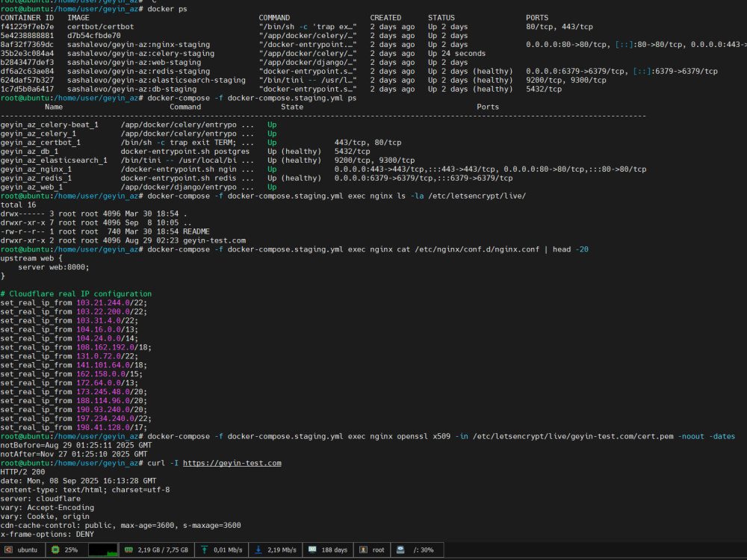Click the '188 days' uptime text
The width and height of the screenshot is (747, 560).
(x=335, y=550)
